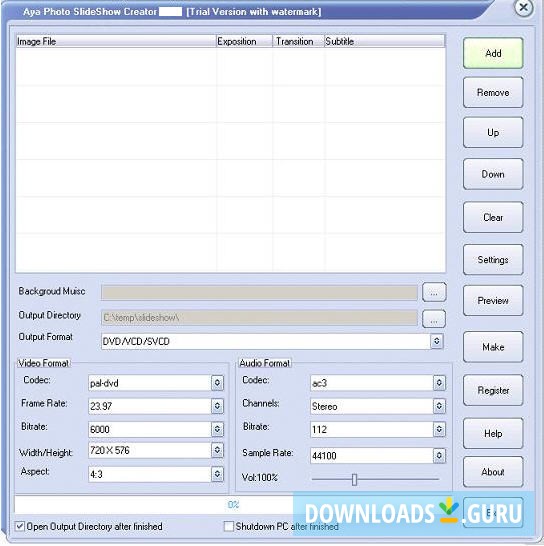Enable Shutdown PC after finished
This screenshot has width=544, height=546.
[228, 526]
